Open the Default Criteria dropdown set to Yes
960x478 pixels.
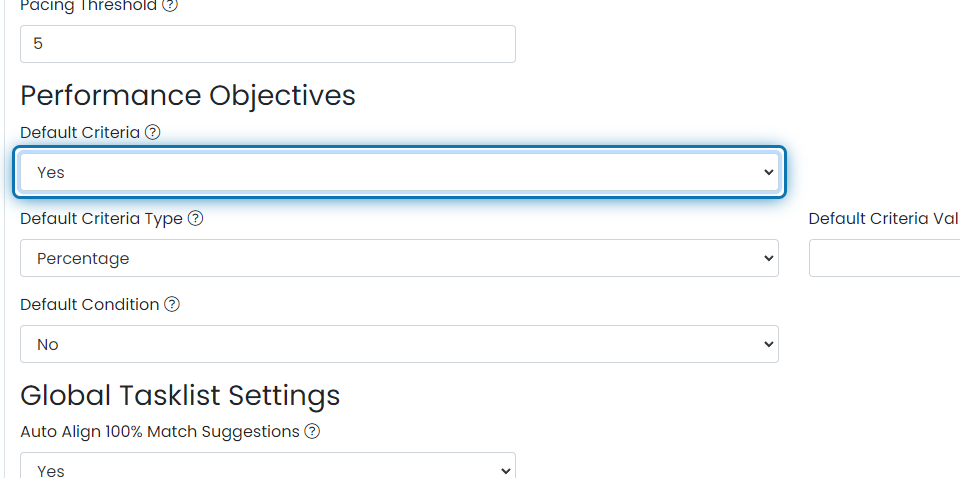pyautogui.click(x=400, y=172)
